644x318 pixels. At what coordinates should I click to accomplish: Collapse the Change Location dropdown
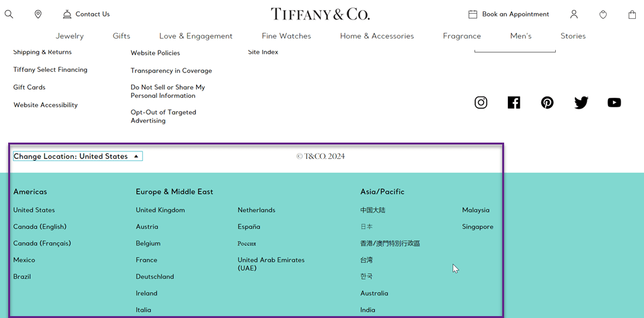pos(78,156)
